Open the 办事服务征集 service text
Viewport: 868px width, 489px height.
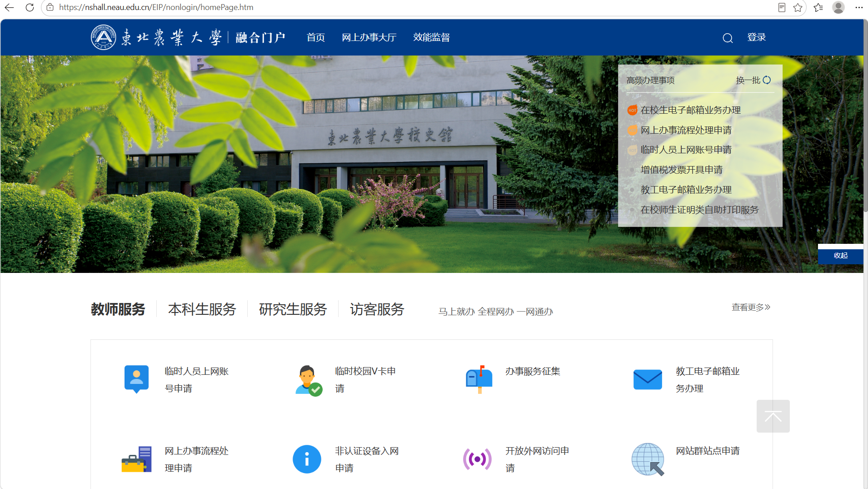pos(533,371)
